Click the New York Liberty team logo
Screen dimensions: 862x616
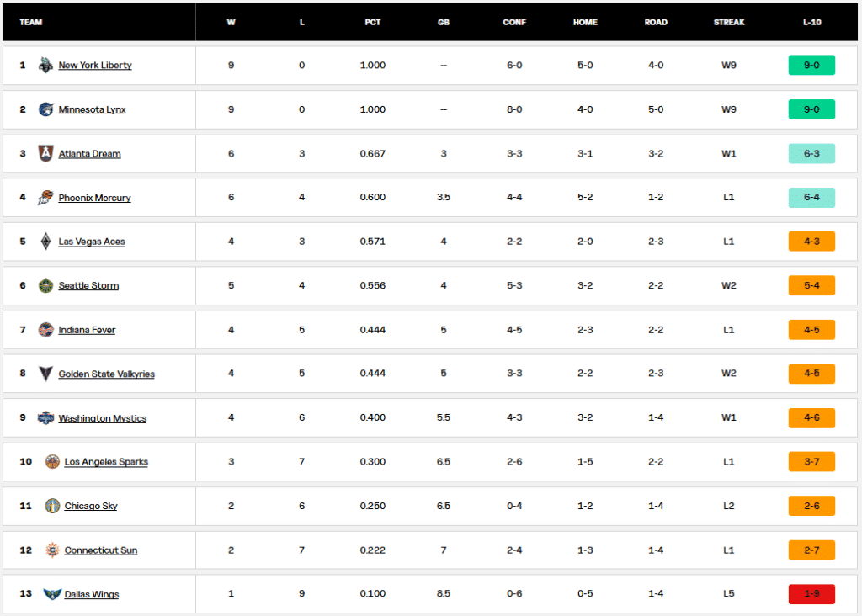click(45, 66)
